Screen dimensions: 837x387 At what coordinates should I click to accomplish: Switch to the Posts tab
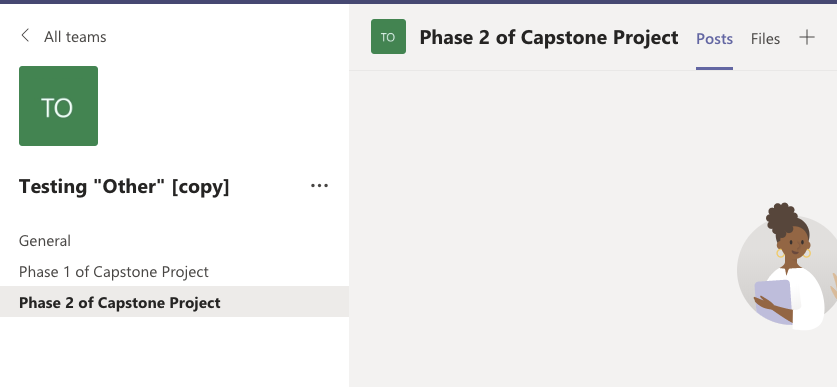[714, 38]
